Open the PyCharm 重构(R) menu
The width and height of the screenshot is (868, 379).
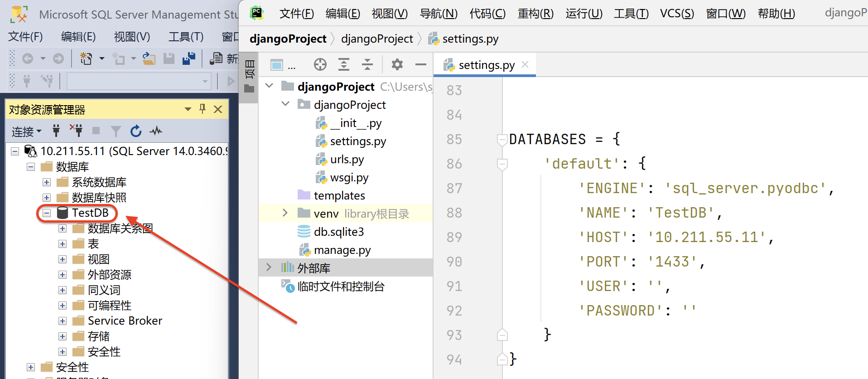[535, 14]
